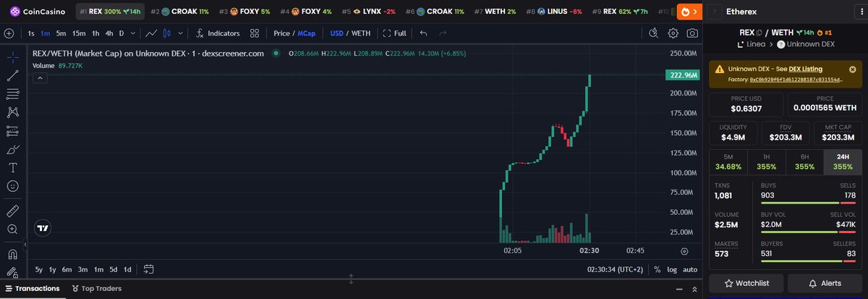Screen dimensions: 868x299
Task: Set chart range to 5y
Action: pyautogui.click(x=39, y=269)
